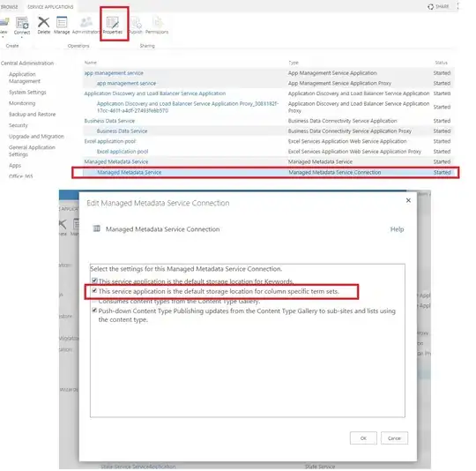Click the Name column header
This screenshot has height=471, width=476.
(91, 63)
